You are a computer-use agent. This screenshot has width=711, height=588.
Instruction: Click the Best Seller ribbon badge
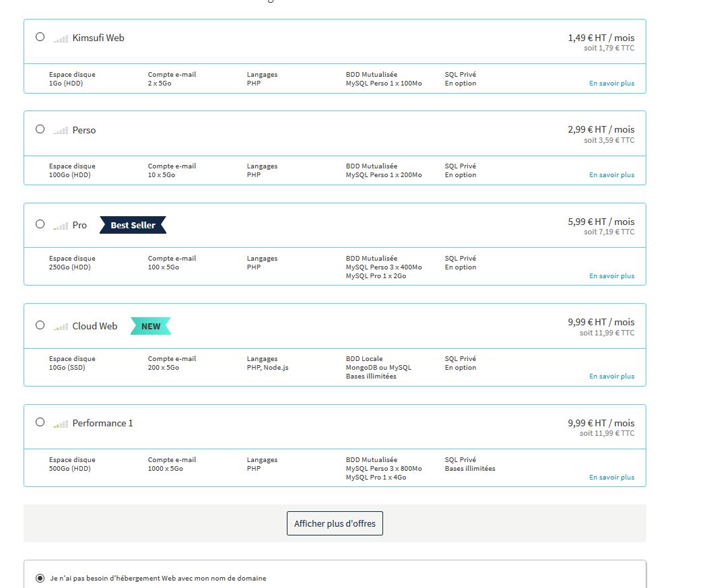[x=133, y=225]
